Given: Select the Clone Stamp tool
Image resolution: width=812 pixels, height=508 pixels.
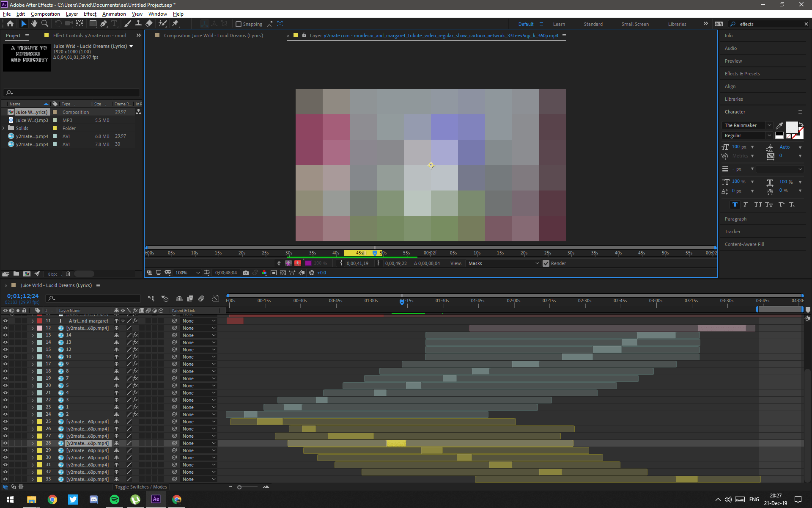Looking at the screenshot, I should coord(138,24).
